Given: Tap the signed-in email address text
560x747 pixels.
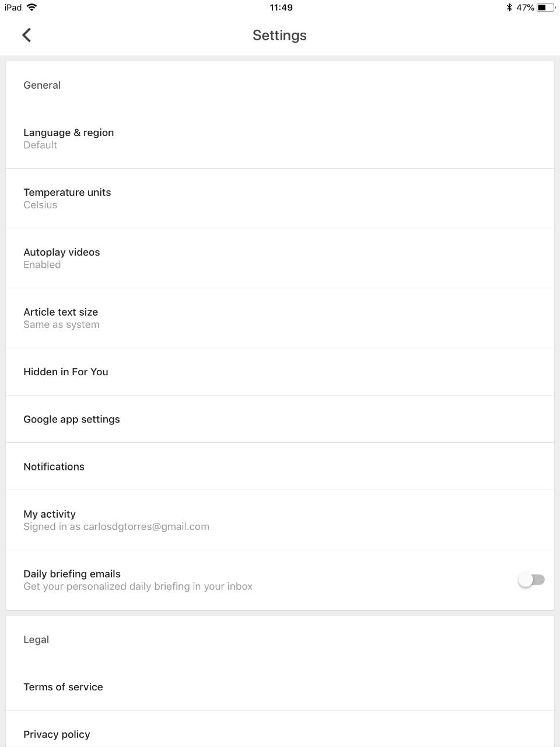Looking at the screenshot, I should click(x=146, y=526).
